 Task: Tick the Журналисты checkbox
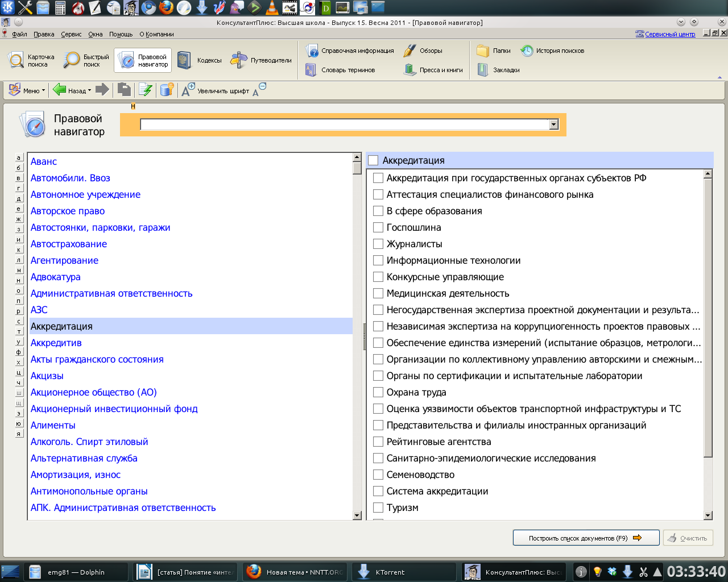[378, 244]
